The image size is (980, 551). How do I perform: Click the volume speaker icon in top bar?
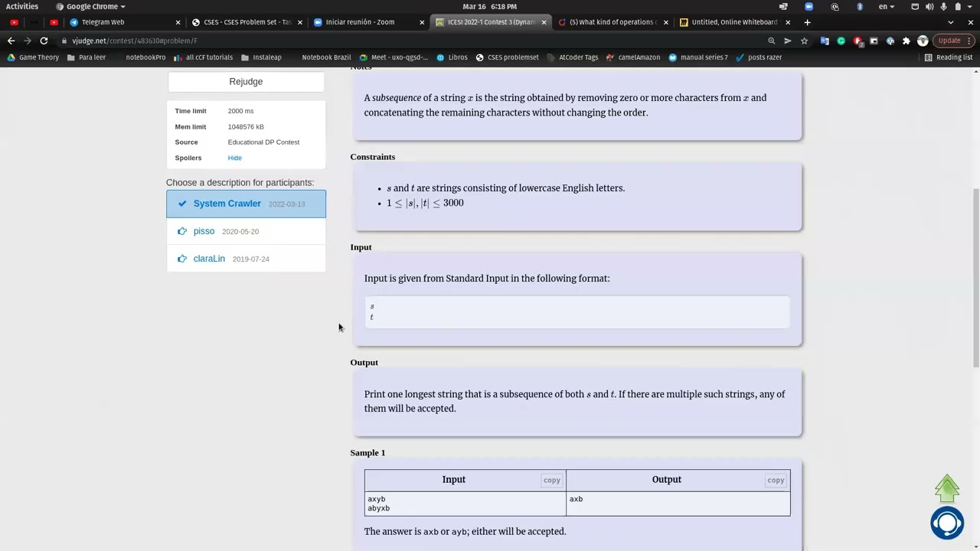(929, 6)
